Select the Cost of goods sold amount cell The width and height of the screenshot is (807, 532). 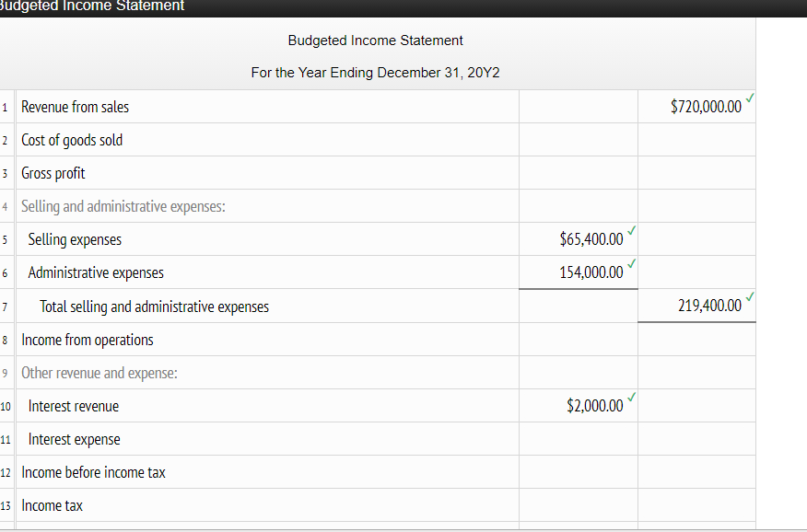coord(578,139)
